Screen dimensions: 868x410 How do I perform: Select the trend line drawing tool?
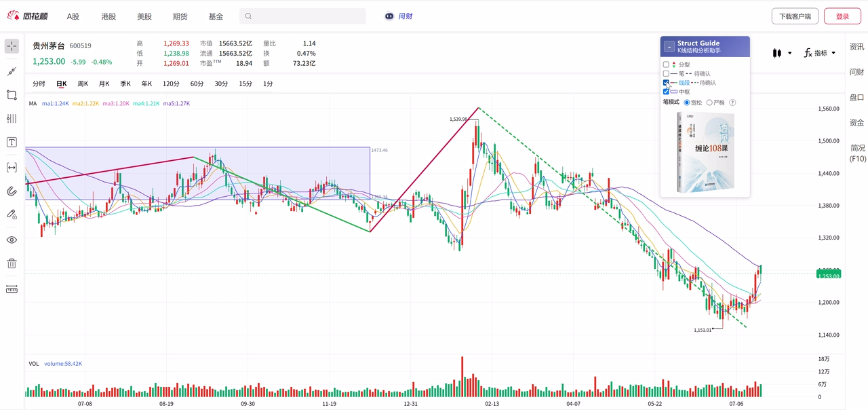point(12,71)
